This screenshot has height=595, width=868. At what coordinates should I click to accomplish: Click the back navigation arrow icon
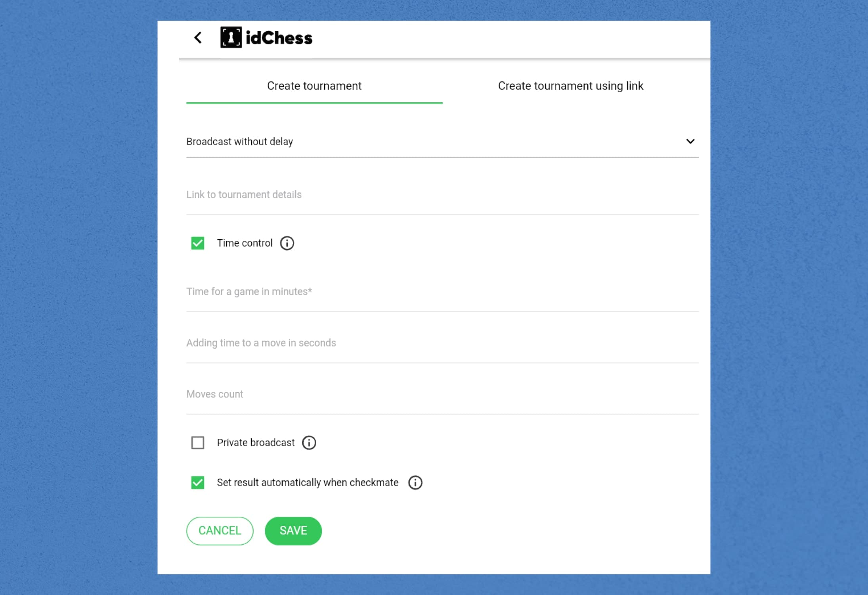click(198, 38)
